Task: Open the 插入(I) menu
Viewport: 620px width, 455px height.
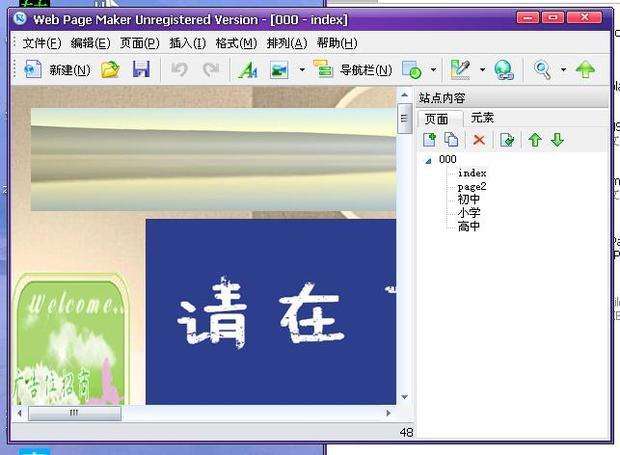Action: (187, 43)
